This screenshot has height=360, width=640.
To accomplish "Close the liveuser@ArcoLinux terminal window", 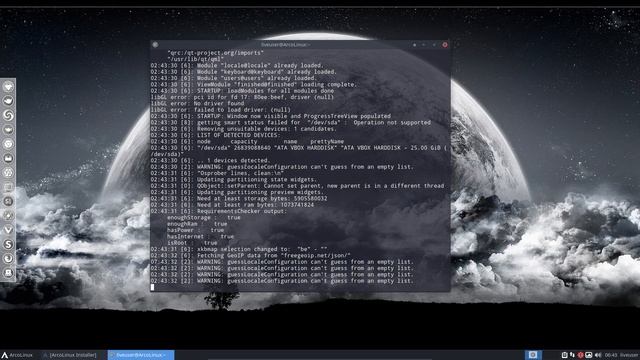I will [x=445, y=44].
